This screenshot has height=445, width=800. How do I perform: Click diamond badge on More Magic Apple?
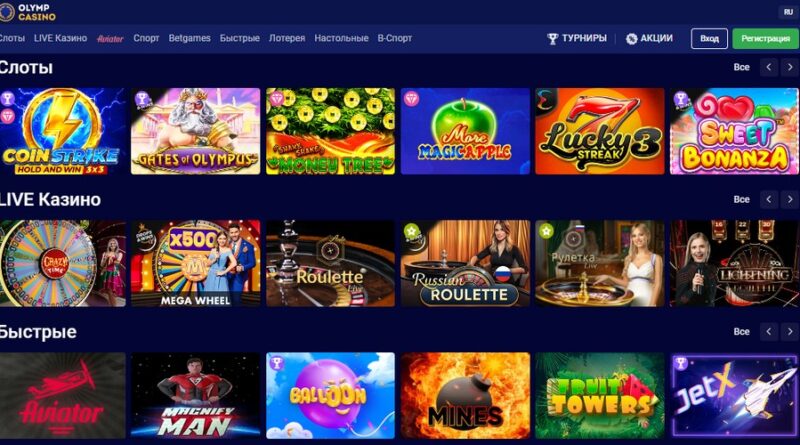[411, 98]
